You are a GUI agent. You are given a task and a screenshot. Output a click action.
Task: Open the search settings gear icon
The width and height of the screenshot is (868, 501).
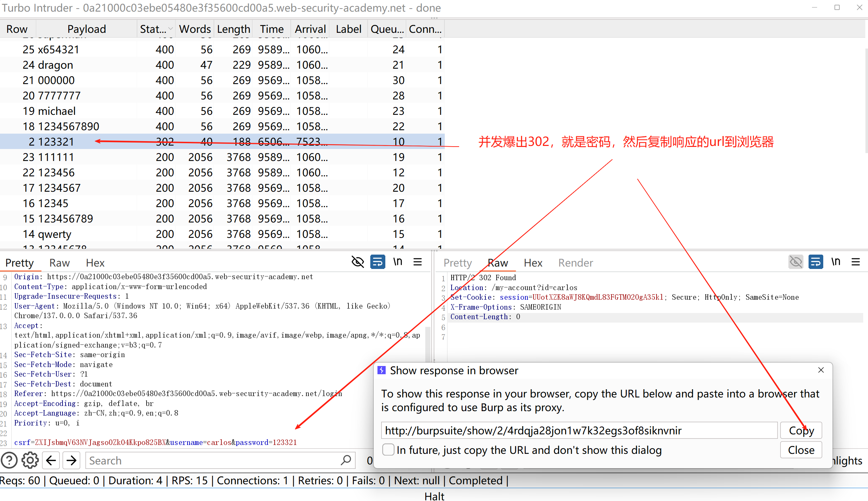30,460
